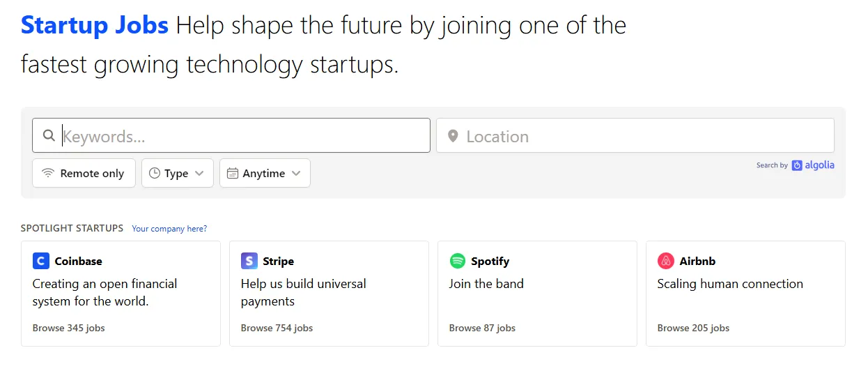Screen dimensions: 868x378
Task: Click the chevron next to Anytime
Action: pos(296,173)
